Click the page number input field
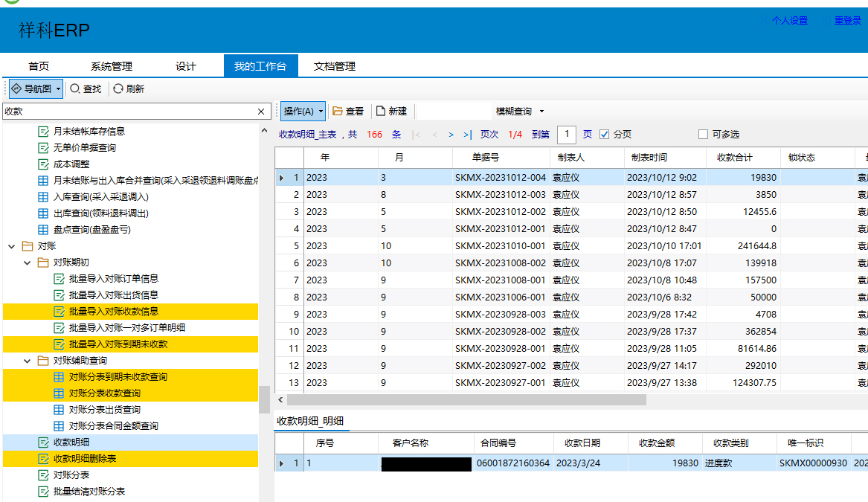 (x=567, y=135)
